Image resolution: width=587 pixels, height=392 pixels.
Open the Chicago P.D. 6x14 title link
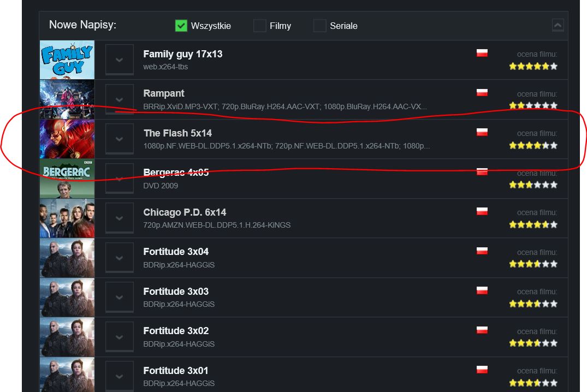tap(185, 212)
